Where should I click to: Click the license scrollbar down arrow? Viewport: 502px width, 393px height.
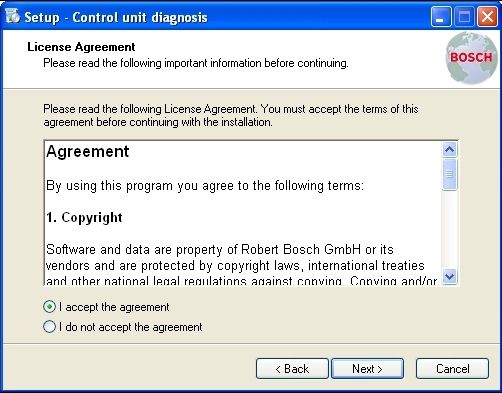point(450,276)
